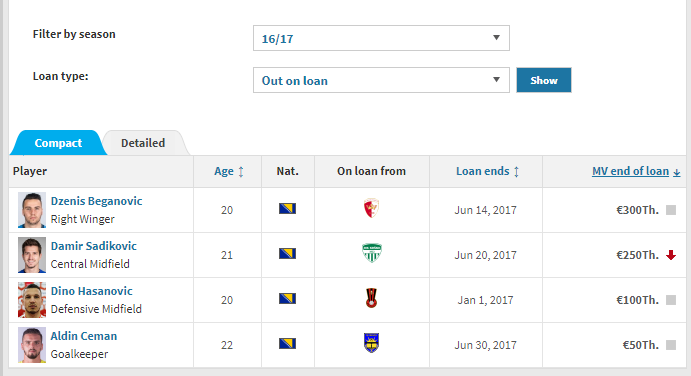Switch to the Detailed tab
Screen dimensions: 691x376
[x=143, y=143]
